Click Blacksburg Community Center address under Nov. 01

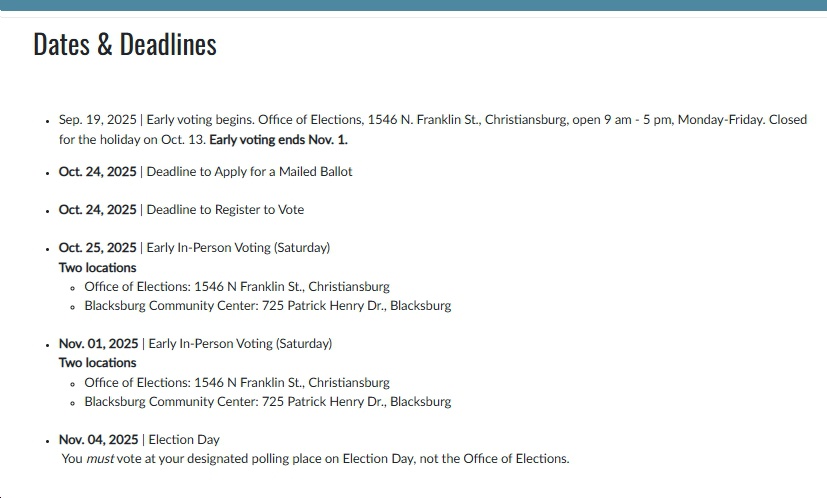point(267,402)
